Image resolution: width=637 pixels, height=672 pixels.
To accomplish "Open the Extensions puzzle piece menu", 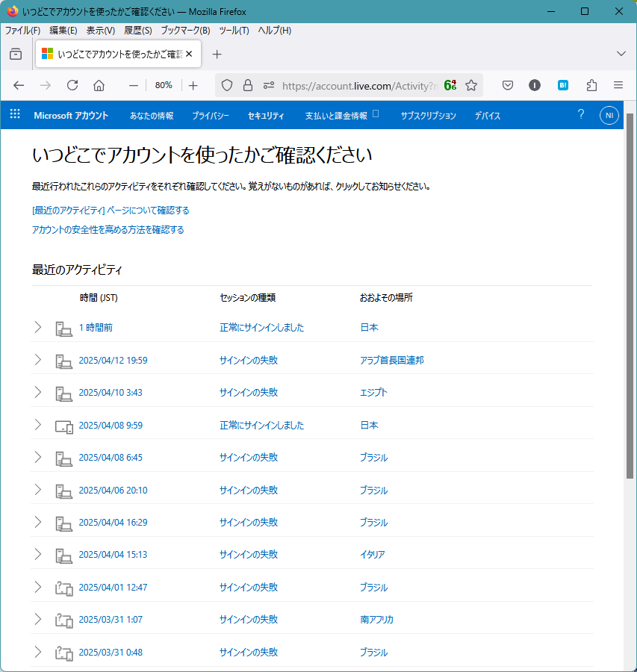I will coord(591,86).
